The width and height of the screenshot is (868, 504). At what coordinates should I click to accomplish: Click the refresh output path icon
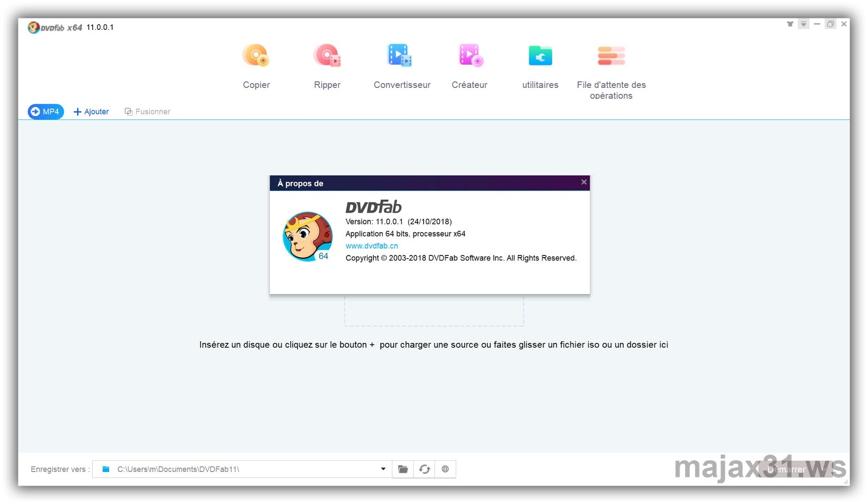424,469
